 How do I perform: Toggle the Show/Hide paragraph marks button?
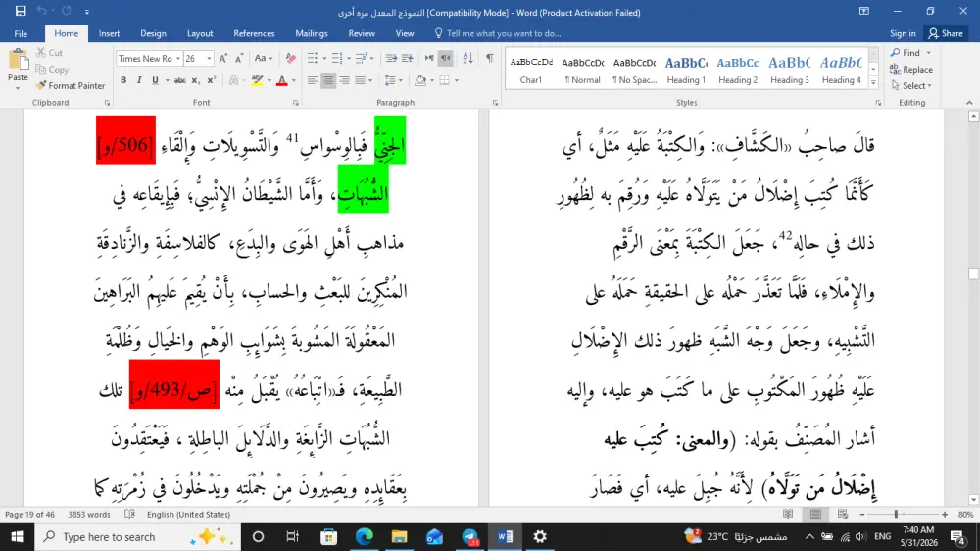coord(490,58)
